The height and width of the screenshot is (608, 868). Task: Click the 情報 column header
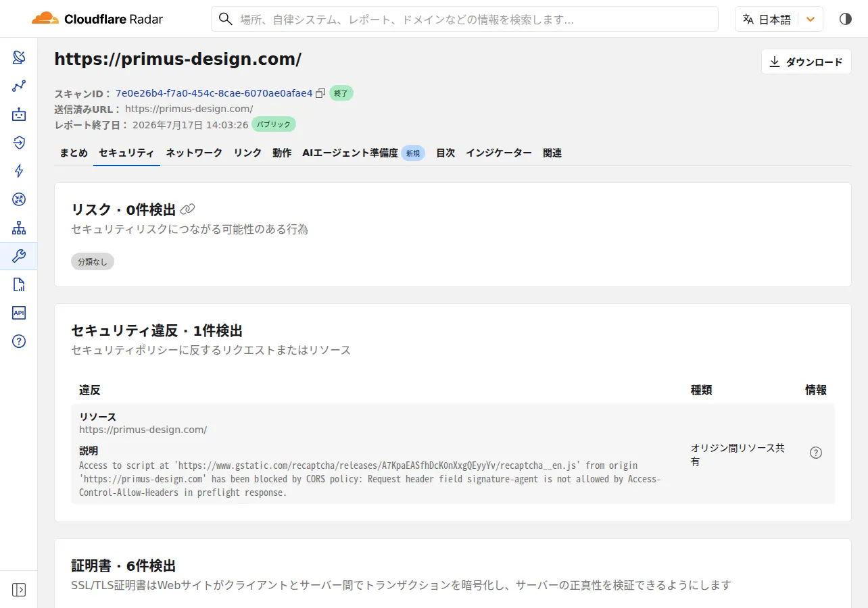[816, 390]
